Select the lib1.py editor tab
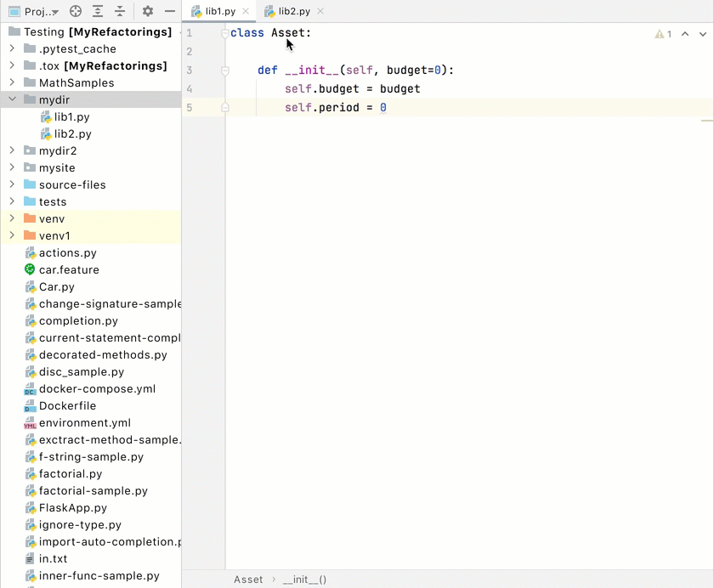The width and height of the screenshot is (714, 588). pyautogui.click(x=219, y=12)
